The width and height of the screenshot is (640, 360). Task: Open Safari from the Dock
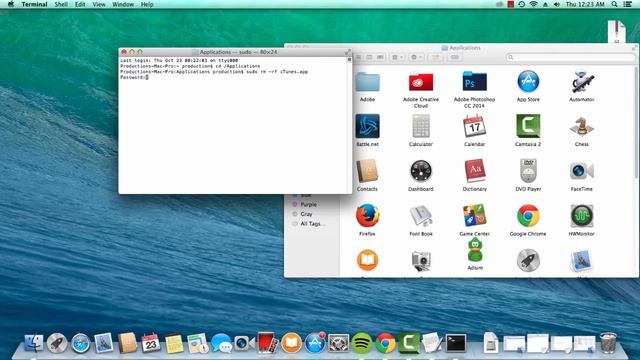(x=80, y=343)
